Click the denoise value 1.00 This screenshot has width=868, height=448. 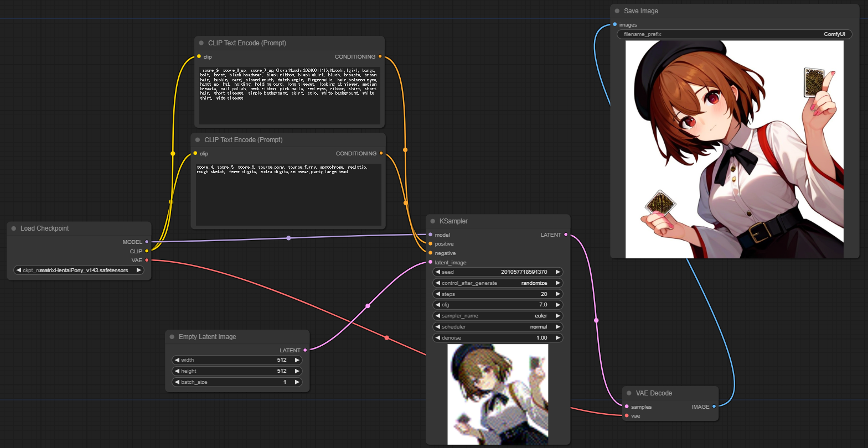pyautogui.click(x=541, y=338)
